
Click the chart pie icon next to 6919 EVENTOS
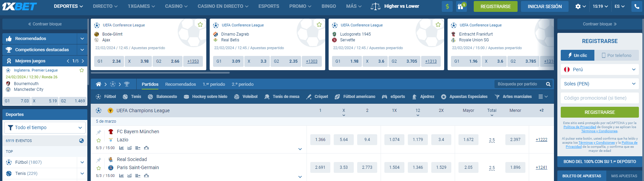[82, 141]
